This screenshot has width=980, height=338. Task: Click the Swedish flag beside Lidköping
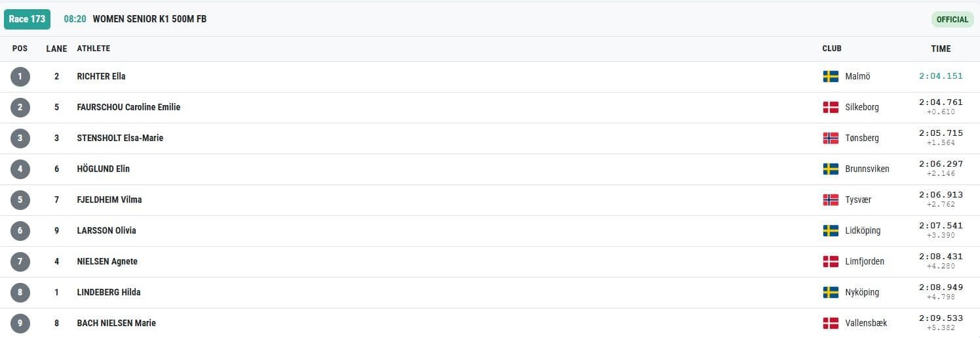pyautogui.click(x=831, y=230)
